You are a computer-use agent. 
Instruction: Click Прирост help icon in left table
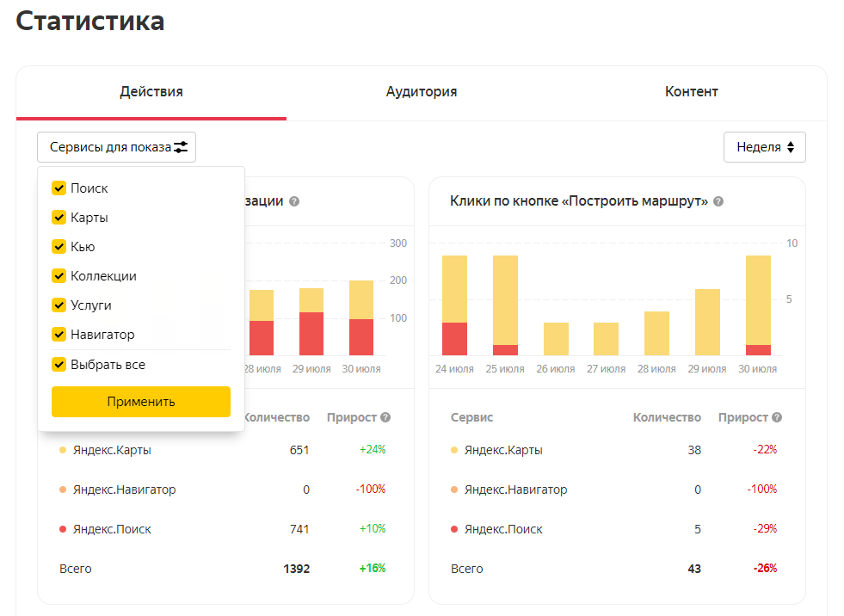[x=385, y=417]
